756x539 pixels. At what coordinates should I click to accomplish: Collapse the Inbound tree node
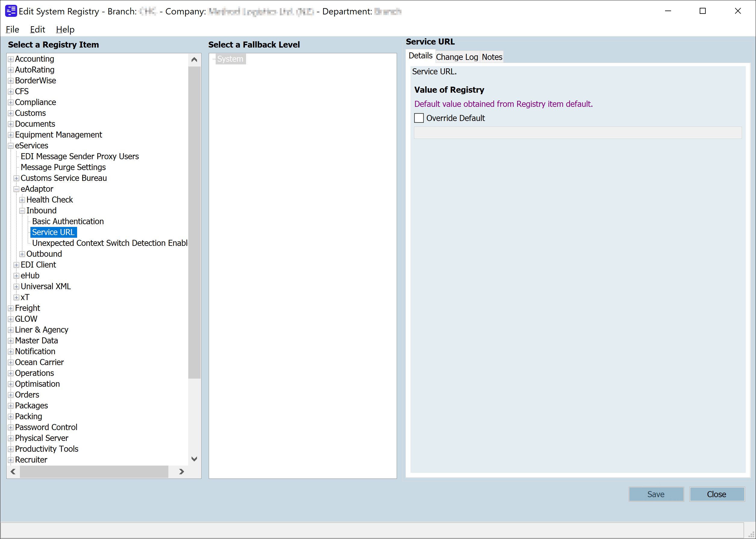tap(22, 211)
